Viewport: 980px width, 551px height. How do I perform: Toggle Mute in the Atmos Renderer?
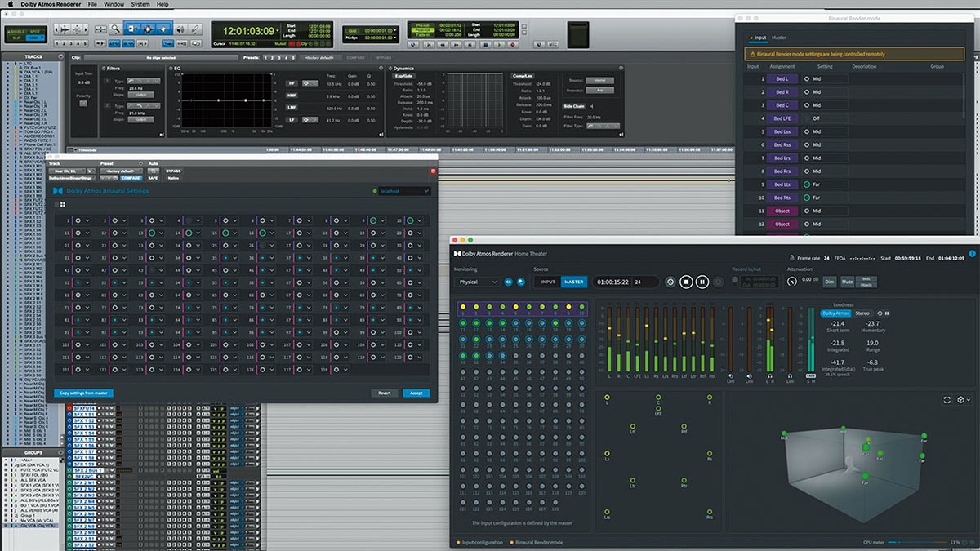click(847, 282)
